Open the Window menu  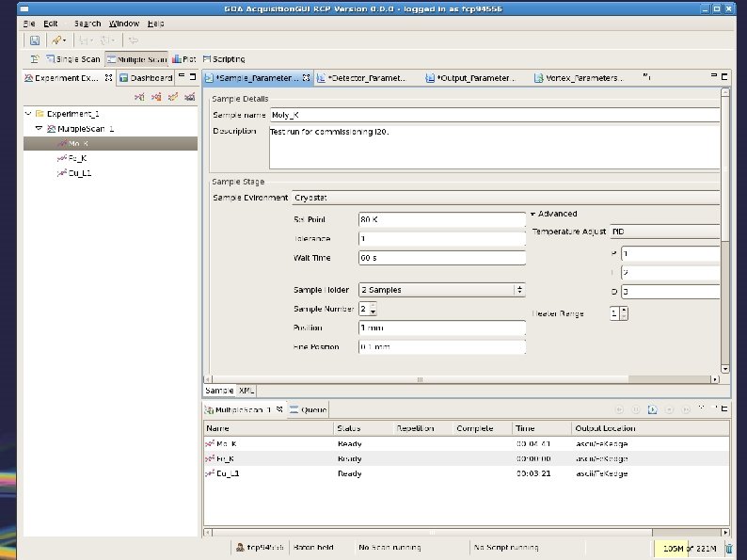coord(123,23)
